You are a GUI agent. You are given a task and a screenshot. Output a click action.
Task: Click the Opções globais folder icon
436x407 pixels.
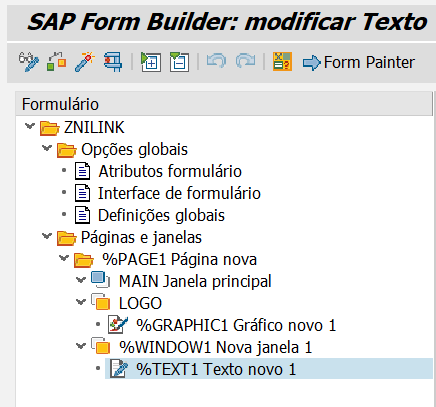click(67, 150)
